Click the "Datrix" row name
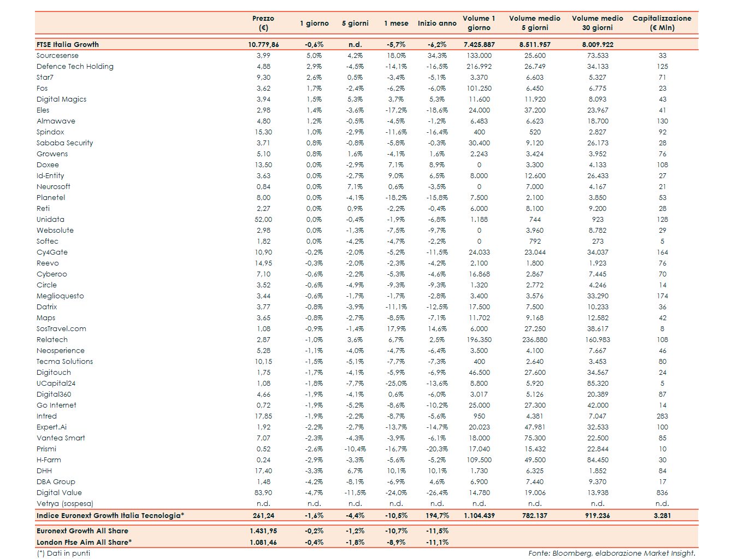The height and width of the screenshot is (559, 756). click(x=46, y=307)
